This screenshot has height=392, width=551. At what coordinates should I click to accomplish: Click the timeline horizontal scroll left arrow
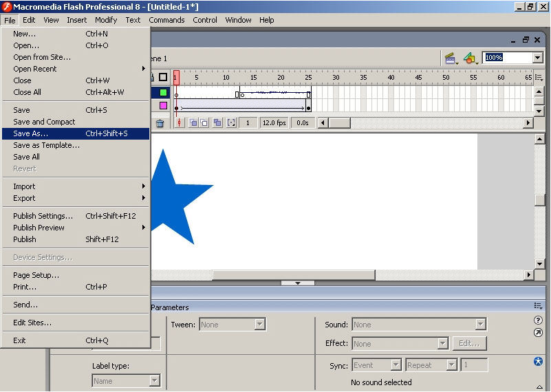click(x=323, y=122)
